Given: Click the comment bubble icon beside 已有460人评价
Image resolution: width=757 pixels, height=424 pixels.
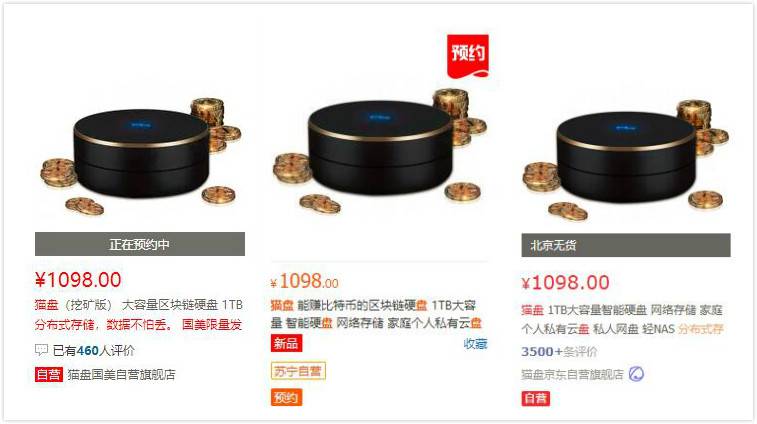Looking at the screenshot, I should (42, 350).
